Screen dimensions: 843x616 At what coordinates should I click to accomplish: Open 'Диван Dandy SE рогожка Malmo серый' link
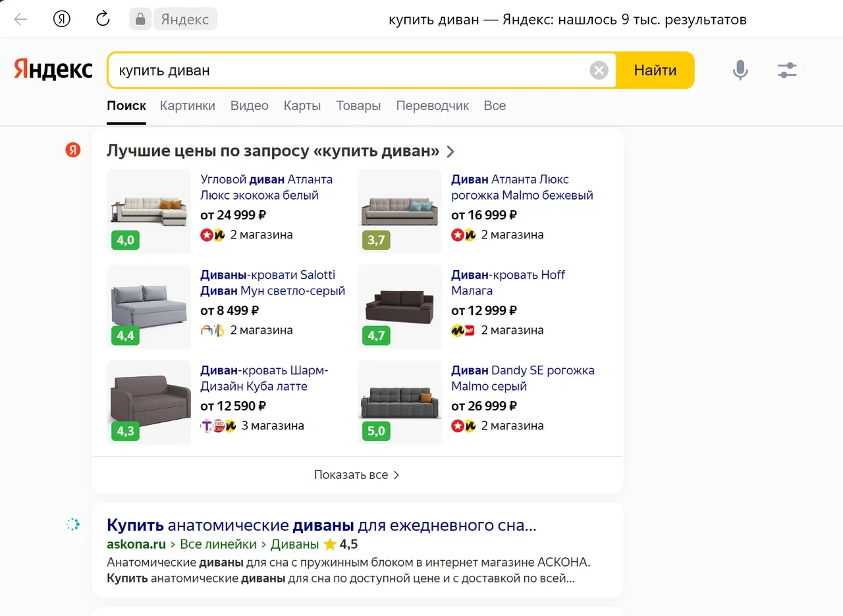[x=523, y=378]
